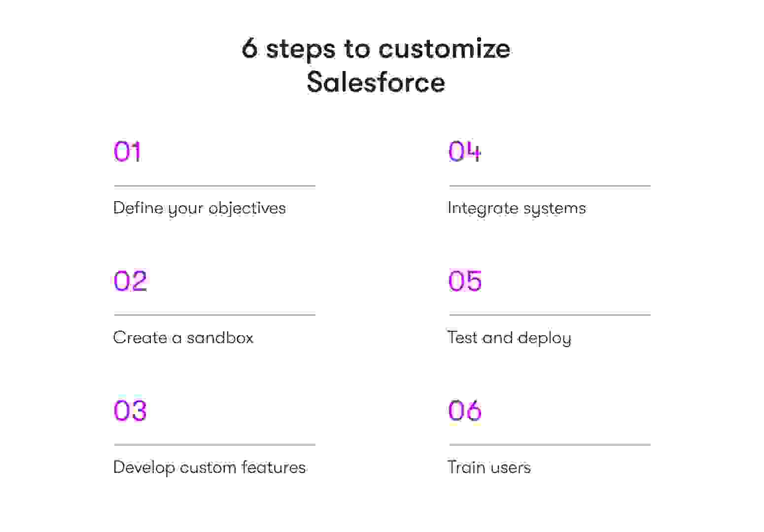
Task: Click the divider line under step 06
Action: tap(550, 445)
